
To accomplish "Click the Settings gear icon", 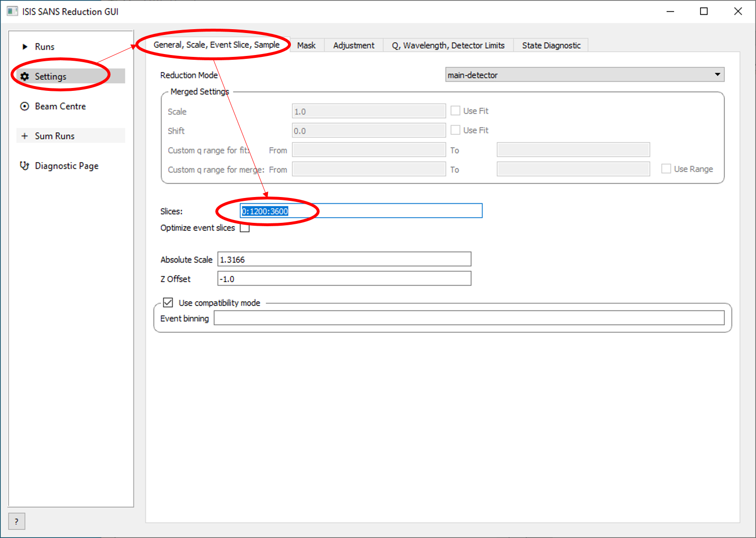I will tap(25, 77).
